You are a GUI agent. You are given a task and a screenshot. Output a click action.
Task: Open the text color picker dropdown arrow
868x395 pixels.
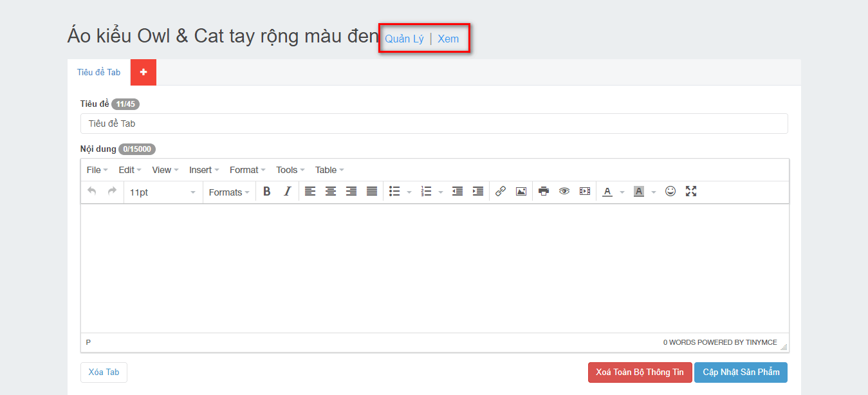tap(622, 192)
